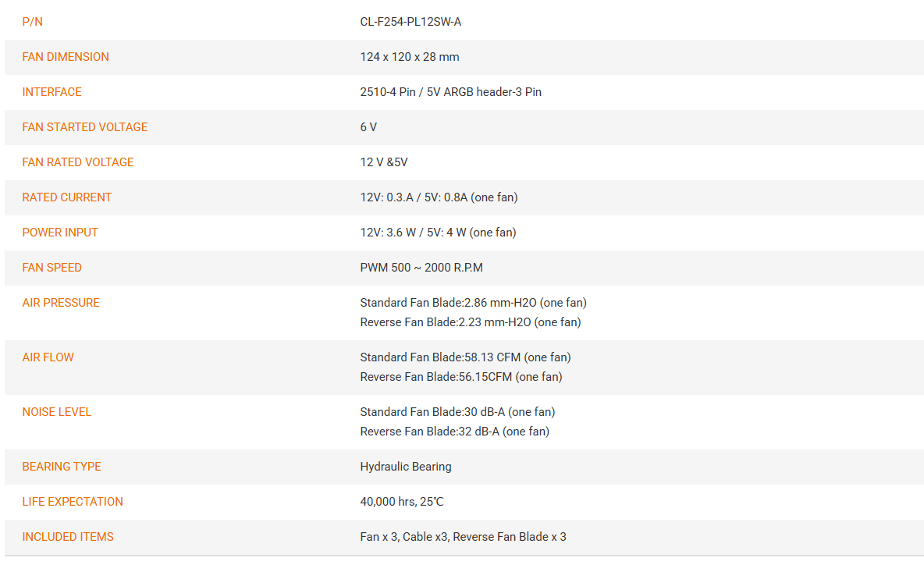Click the INCLUDED ITEMS label
The width and height of the screenshot is (924, 565).
coord(68,538)
